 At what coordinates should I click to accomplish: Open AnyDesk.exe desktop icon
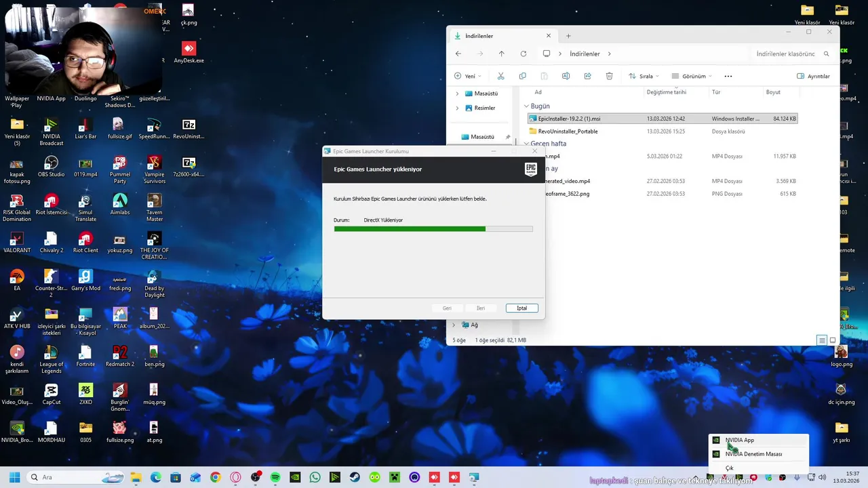189,53
